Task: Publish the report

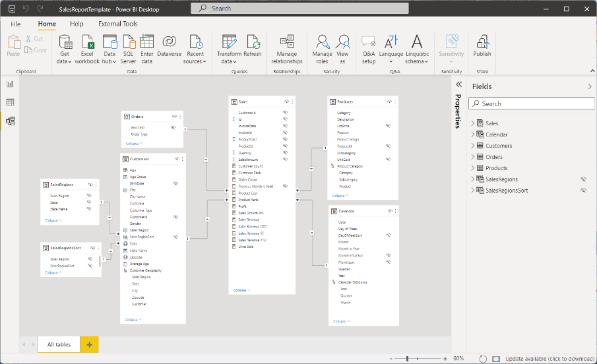Action: click(482, 45)
